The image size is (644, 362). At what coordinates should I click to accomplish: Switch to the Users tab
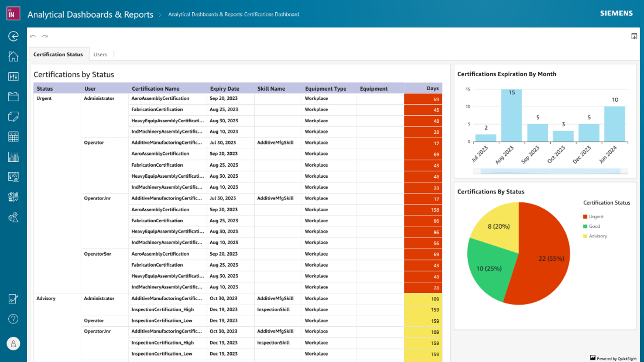pyautogui.click(x=100, y=54)
